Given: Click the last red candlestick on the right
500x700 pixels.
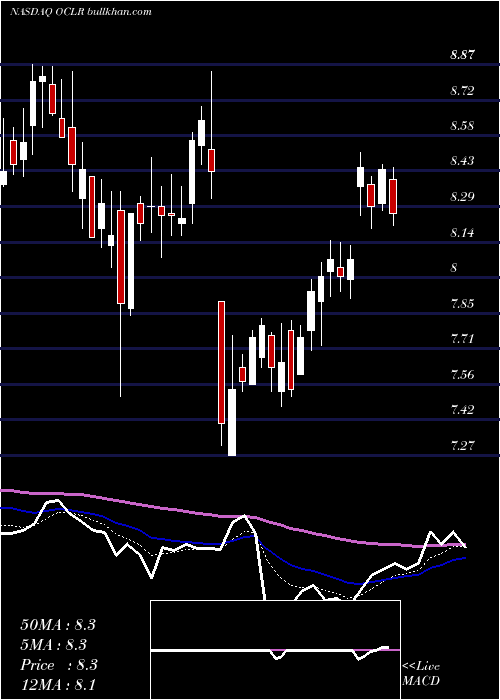Looking at the screenshot, I should click(393, 196).
